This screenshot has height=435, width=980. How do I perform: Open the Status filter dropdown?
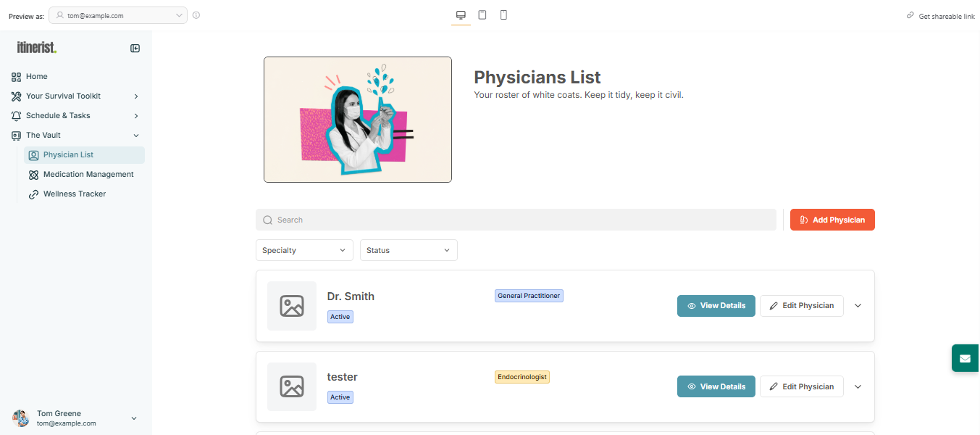click(409, 249)
